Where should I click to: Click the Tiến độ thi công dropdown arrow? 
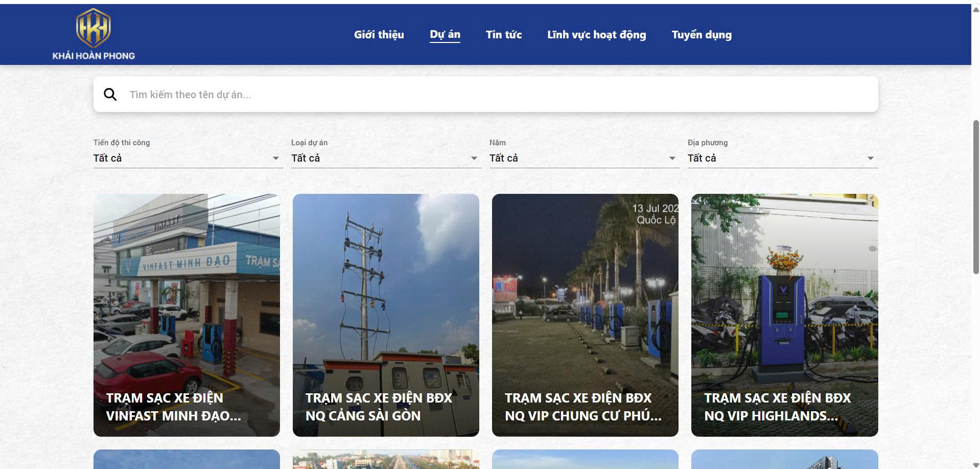276,159
